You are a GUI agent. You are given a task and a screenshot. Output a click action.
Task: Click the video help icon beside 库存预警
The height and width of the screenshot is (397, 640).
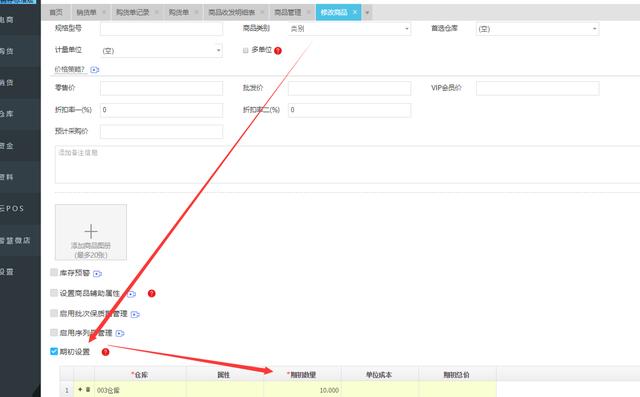tap(97, 274)
